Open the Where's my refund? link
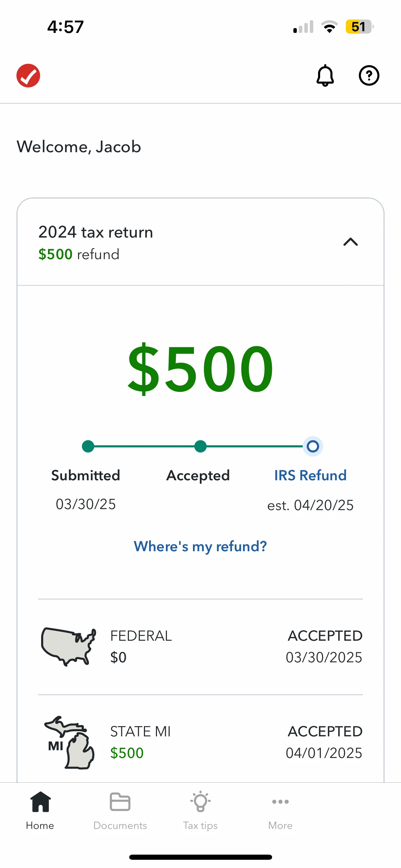 coord(200,546)
